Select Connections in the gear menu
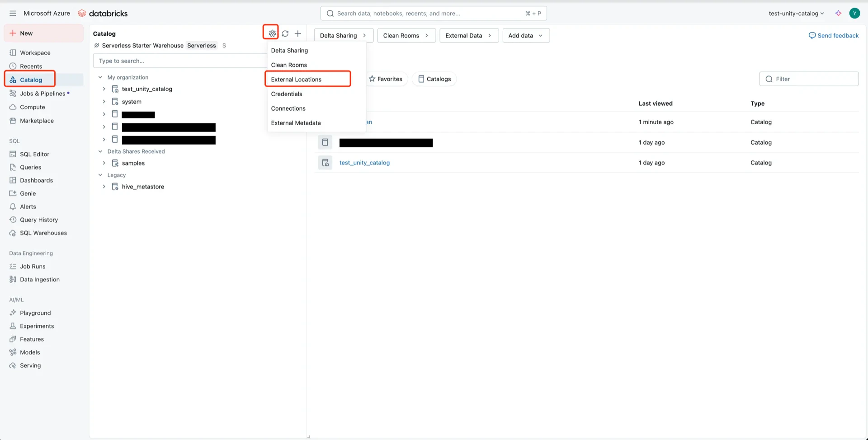The image size is (868, 440). click(316, 108)
